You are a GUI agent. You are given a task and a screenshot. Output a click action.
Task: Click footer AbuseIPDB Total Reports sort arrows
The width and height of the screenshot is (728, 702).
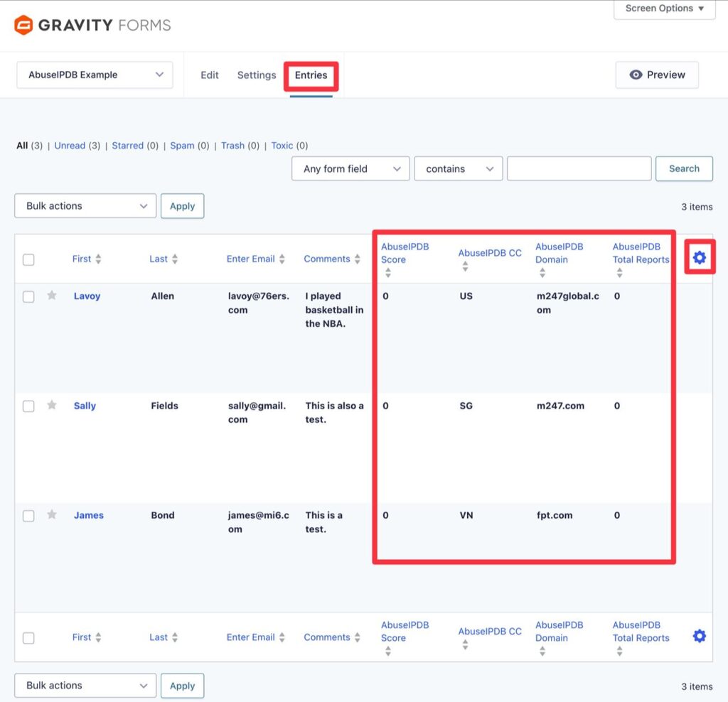(x=619, y=651)
